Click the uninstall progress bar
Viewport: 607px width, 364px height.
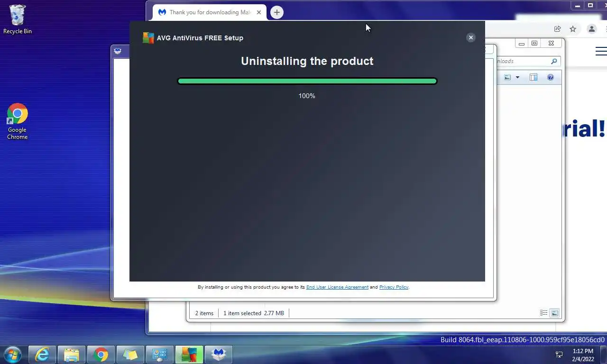(x=307, y=81)
